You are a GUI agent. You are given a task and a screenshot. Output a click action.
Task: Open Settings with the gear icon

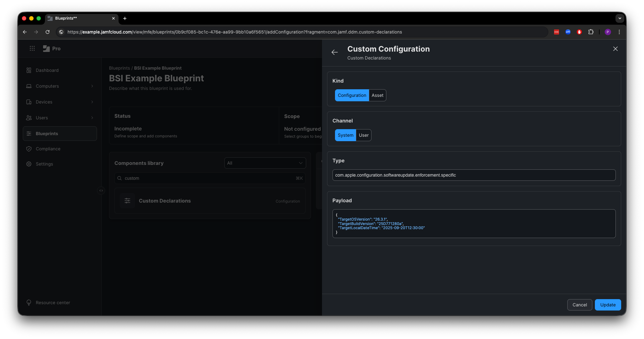[29, 164]
